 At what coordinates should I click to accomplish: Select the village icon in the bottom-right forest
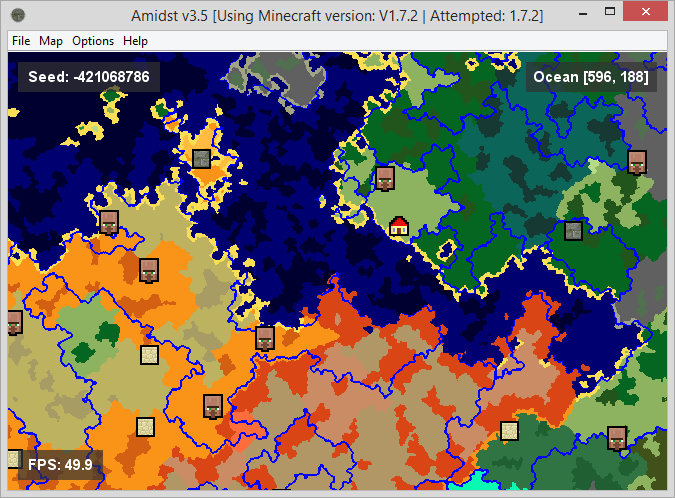click(617, 438)
